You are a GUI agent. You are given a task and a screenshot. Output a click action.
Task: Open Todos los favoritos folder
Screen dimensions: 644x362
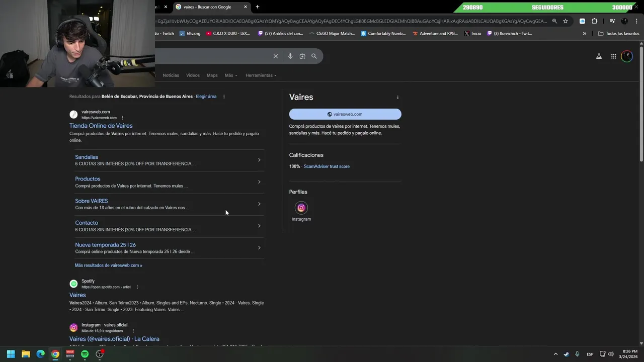618,34
